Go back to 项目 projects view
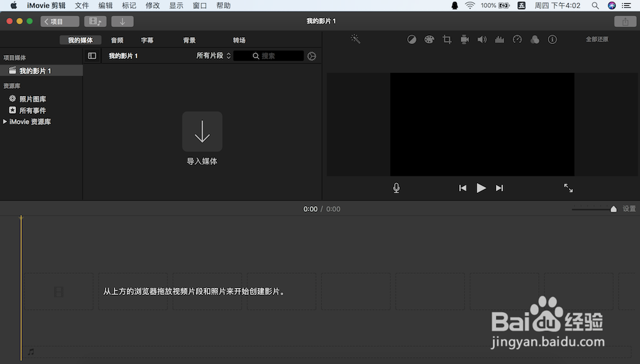640x364 pixels. pyautogui.click(x=60, y=21)
